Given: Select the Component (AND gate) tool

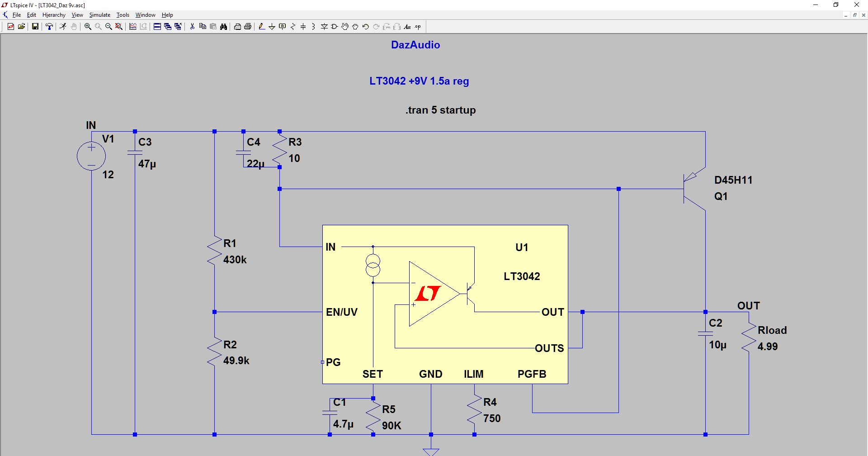Looking at the screenshot, I should coord(335,27).
